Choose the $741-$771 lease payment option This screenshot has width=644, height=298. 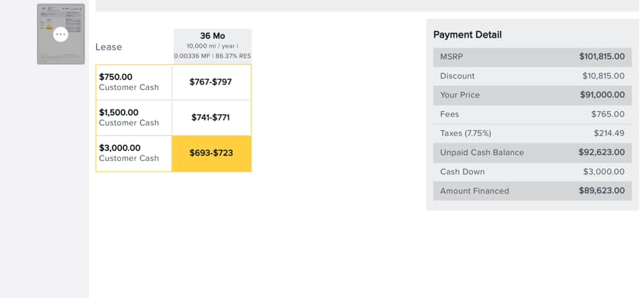(x=211, y=117)
